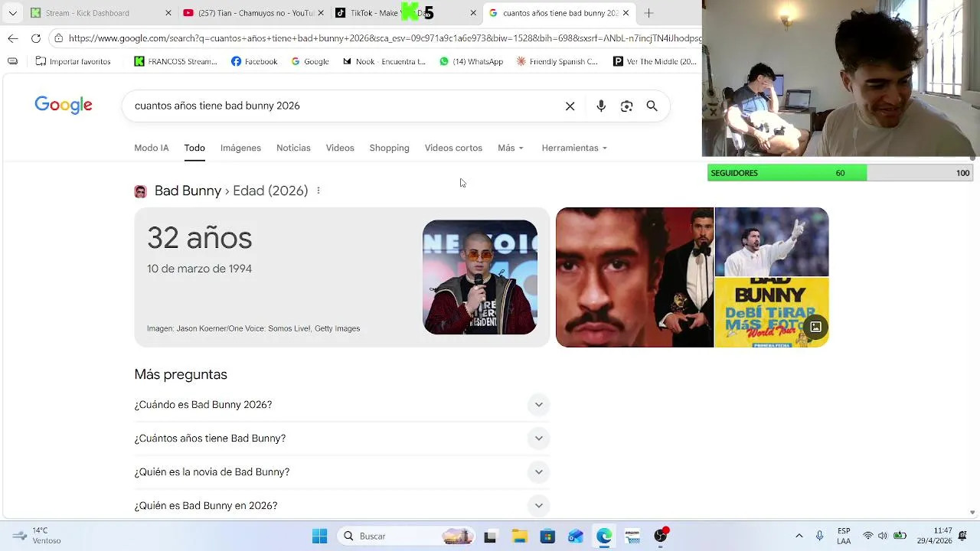Open the tab search dropdown arrow

click(x=12, y=13)
